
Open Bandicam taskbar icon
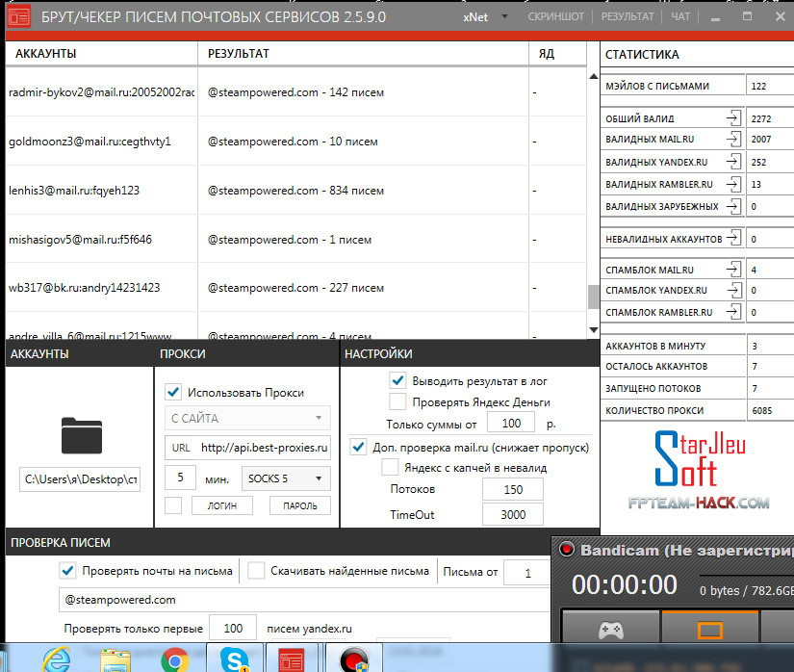354,659
